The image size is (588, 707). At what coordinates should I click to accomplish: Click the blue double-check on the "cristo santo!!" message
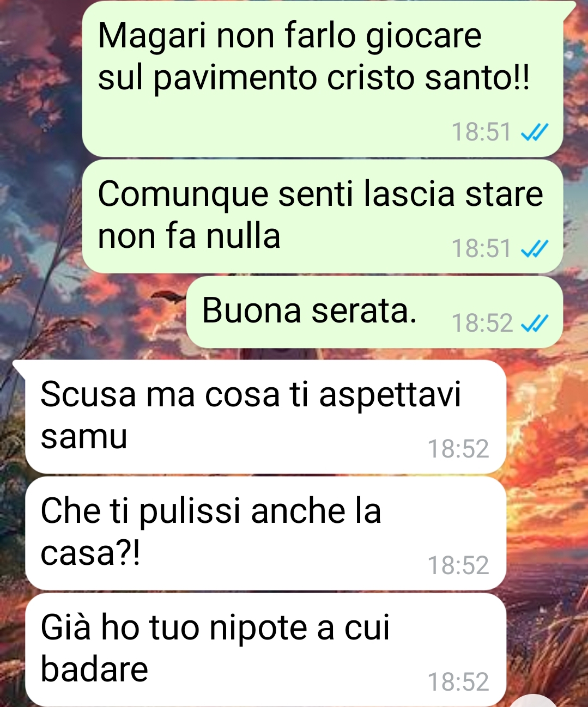tap(535, 132)
